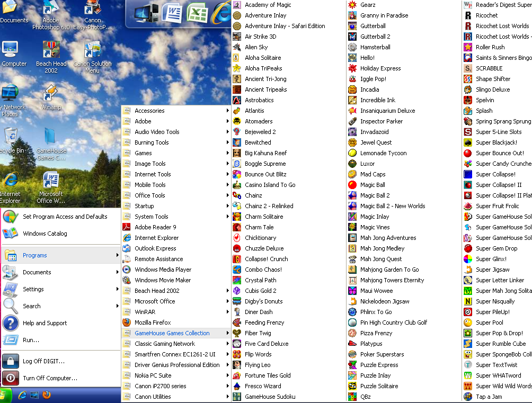Click Run... in Start menu
This screenshot has height=403, width=532.
pos(61,340)
